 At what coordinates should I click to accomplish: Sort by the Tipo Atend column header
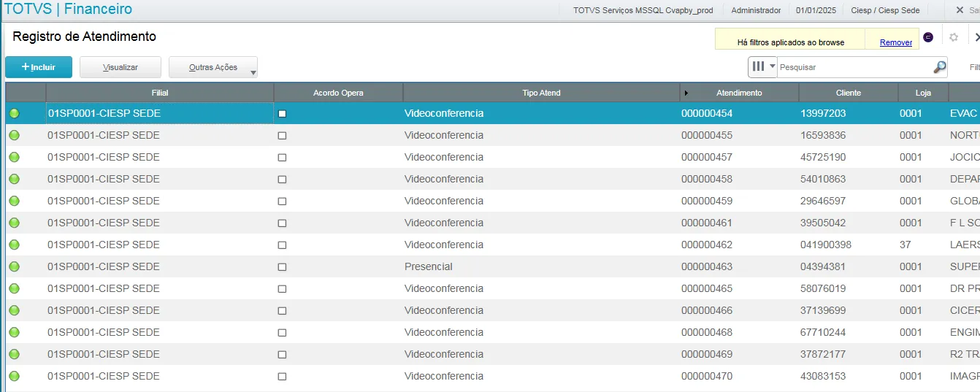point(541,93)
